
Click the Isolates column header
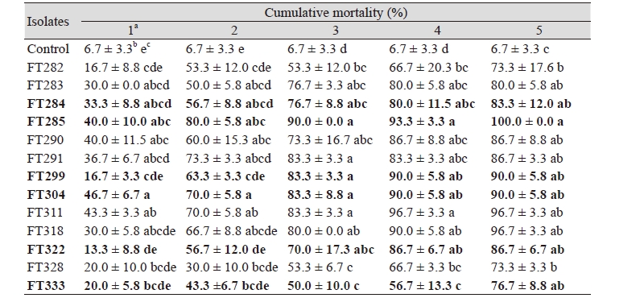coord(47,22)
